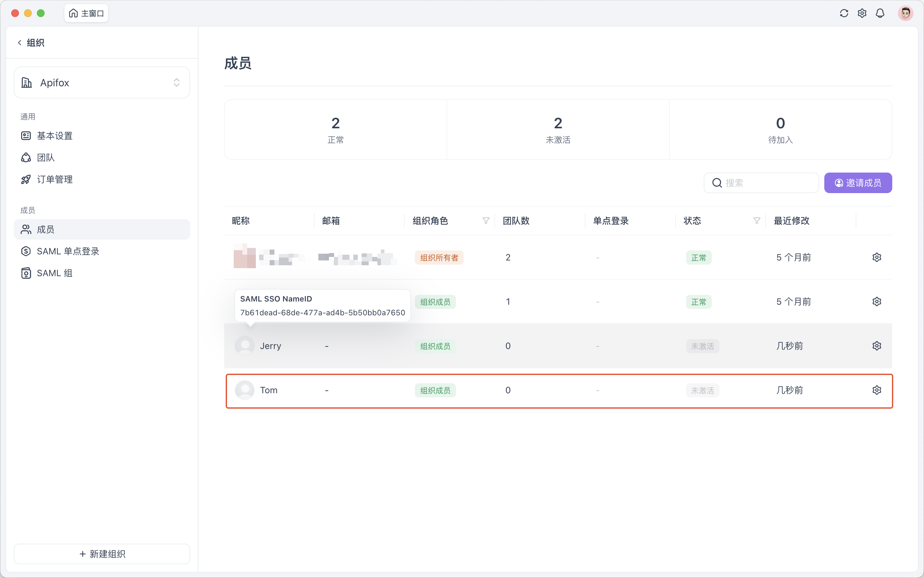
Task: Click the 新建组织 button
Action: click(x=102, y=554)
